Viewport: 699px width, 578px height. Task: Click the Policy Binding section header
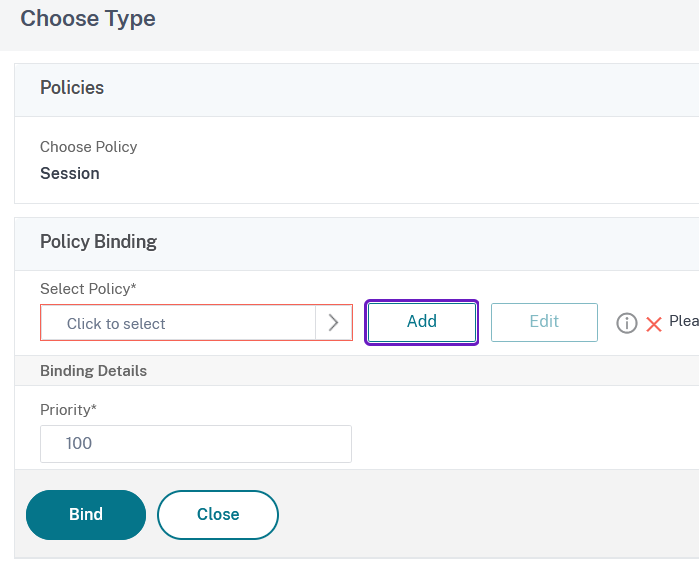tap(98, 242)
